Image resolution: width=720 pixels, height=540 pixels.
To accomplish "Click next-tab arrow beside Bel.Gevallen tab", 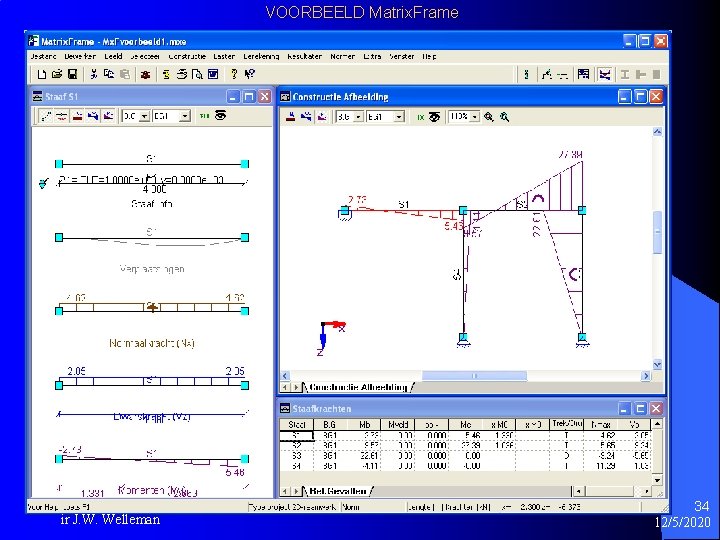I will coord(297,491).
